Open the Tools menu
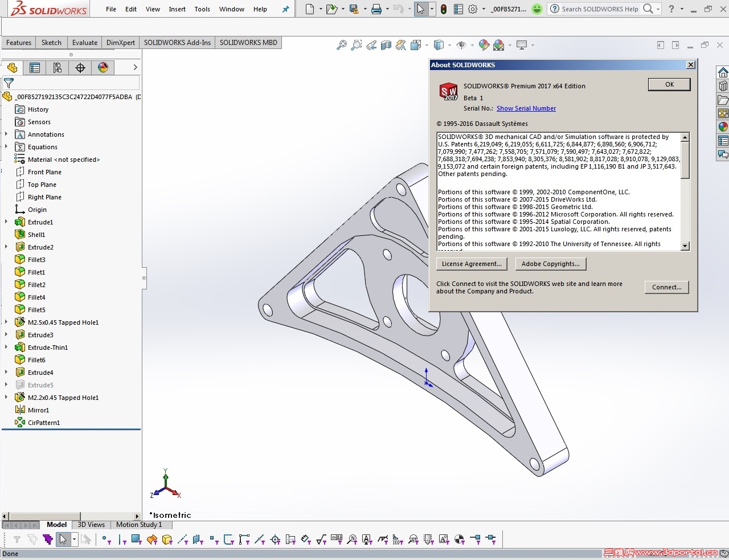 pyautogui.click(x=202, y=9)
